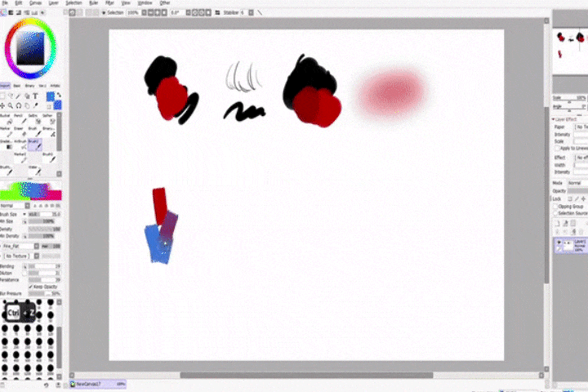This screenshot has height=392, width=588.
Task: Click the horizontal canvas scrollbar
Action: tap(306, 375)
